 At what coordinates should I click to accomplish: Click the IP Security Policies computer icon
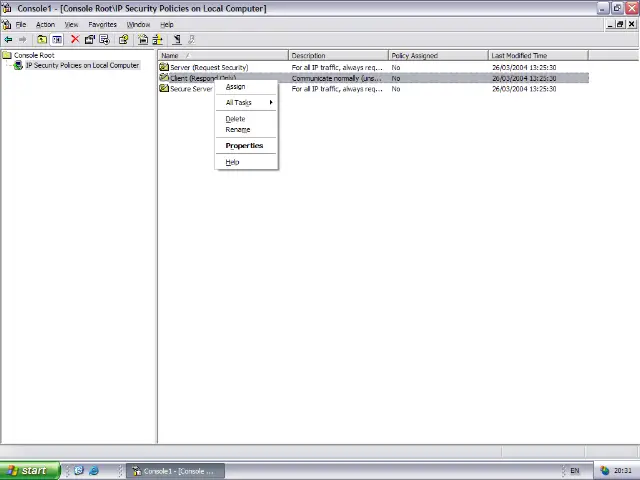pyautogui.click(x=18, y=65)
